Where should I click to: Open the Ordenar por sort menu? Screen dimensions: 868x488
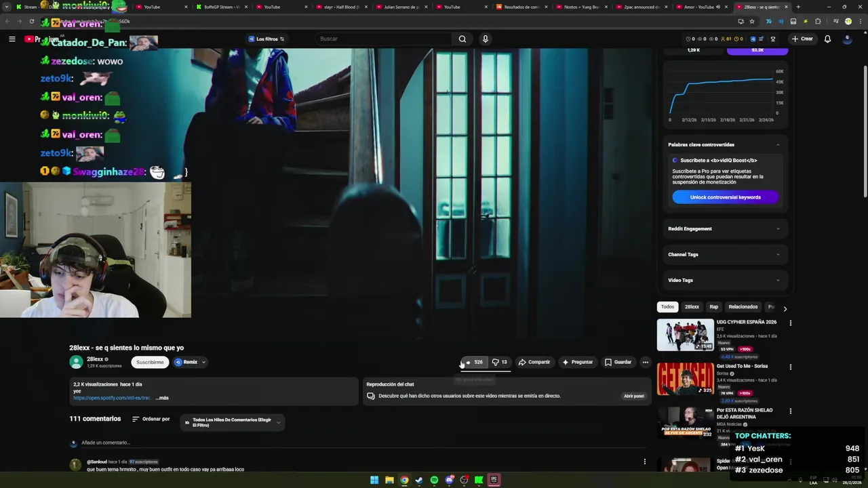(x=151, y=419)
